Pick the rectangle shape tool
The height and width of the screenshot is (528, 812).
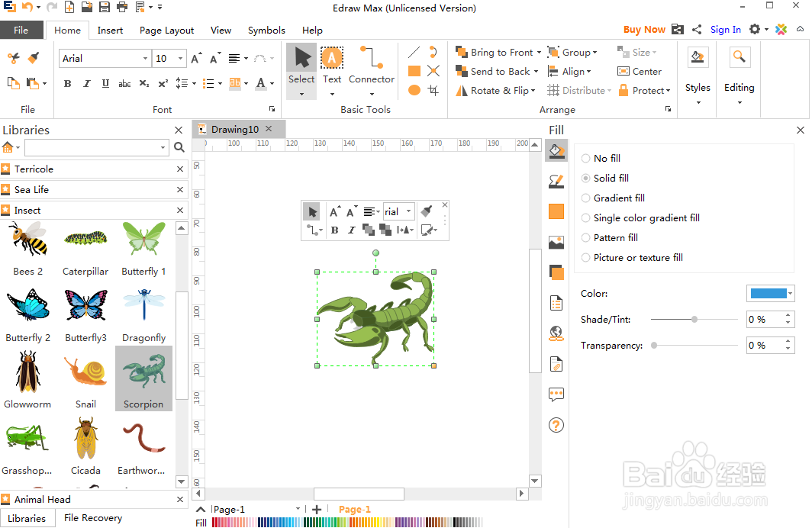tap(414, 71)
